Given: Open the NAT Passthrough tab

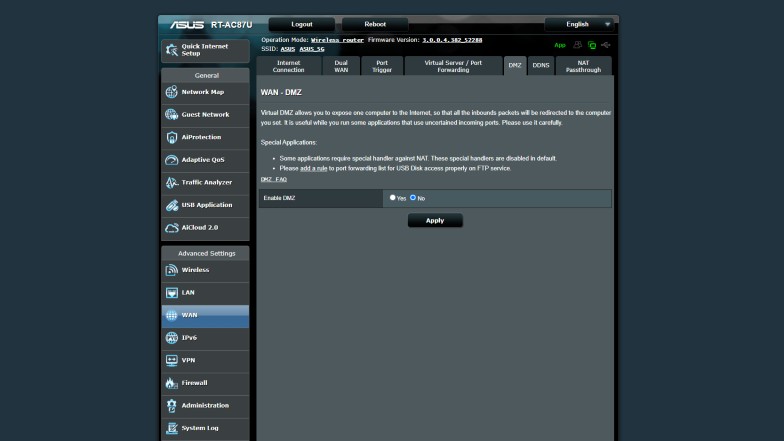Looking at the screenshot, I should [584, 66].
